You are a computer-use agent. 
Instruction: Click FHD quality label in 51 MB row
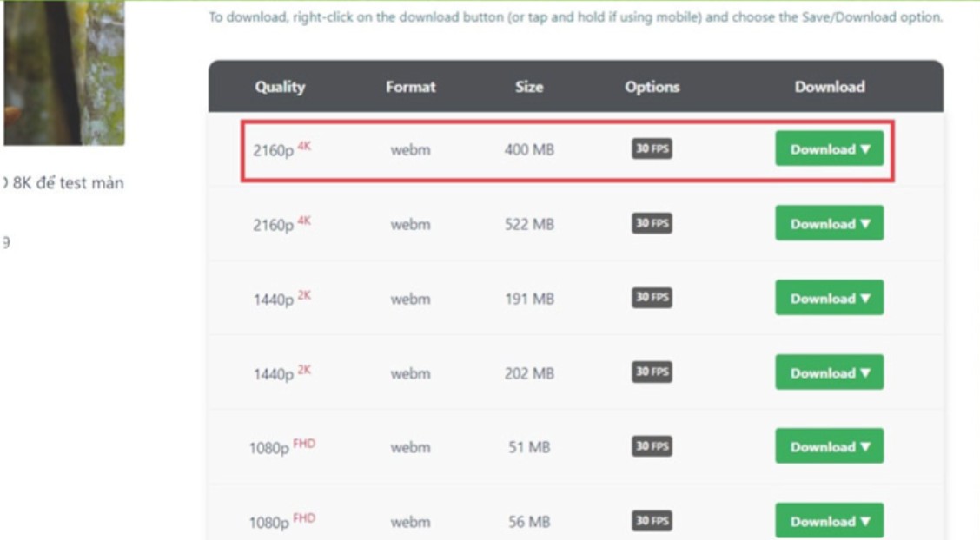(304, 444)
